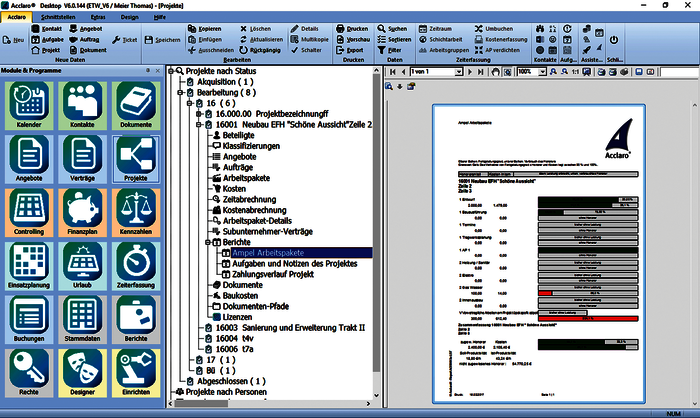
Task: Open the Buchungen module
Action: point(29,320)
